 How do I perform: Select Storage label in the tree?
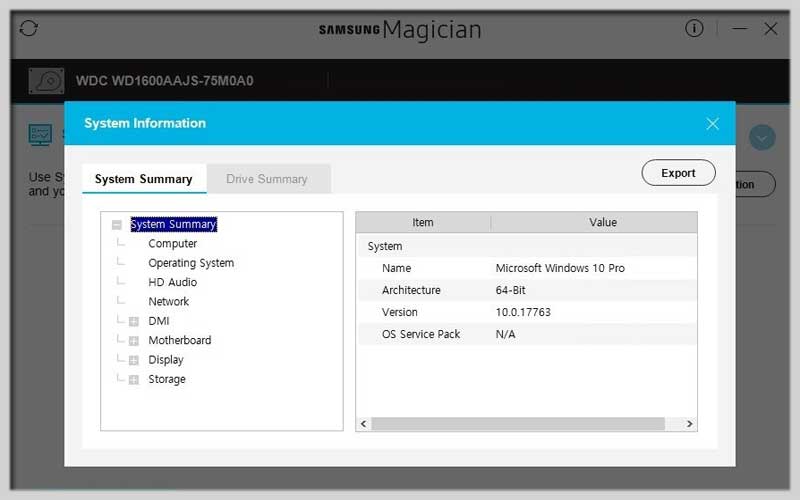pyautogui.click(x=167, y=379)
